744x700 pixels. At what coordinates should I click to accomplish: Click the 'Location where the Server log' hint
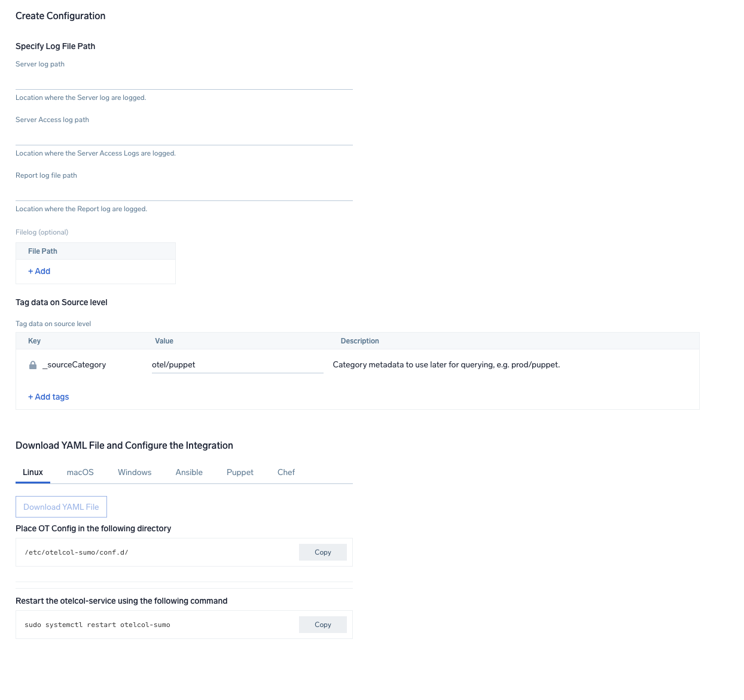(x=81, y=98)
